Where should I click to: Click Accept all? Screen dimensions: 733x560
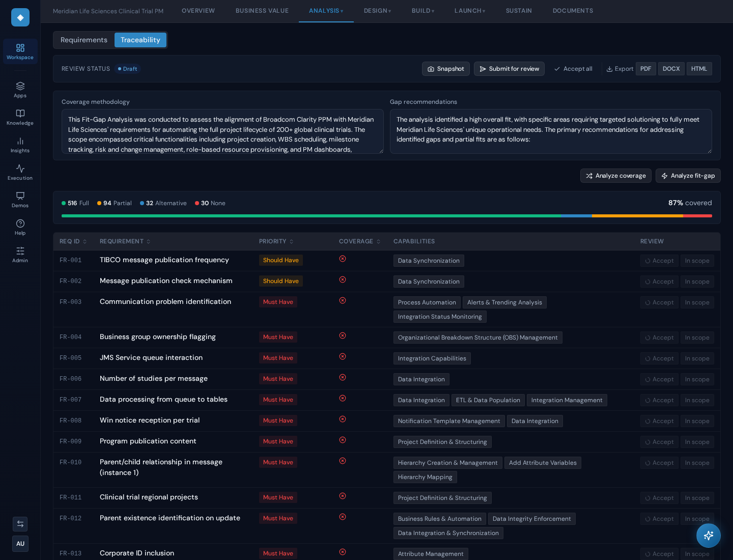tap(573, 69)
